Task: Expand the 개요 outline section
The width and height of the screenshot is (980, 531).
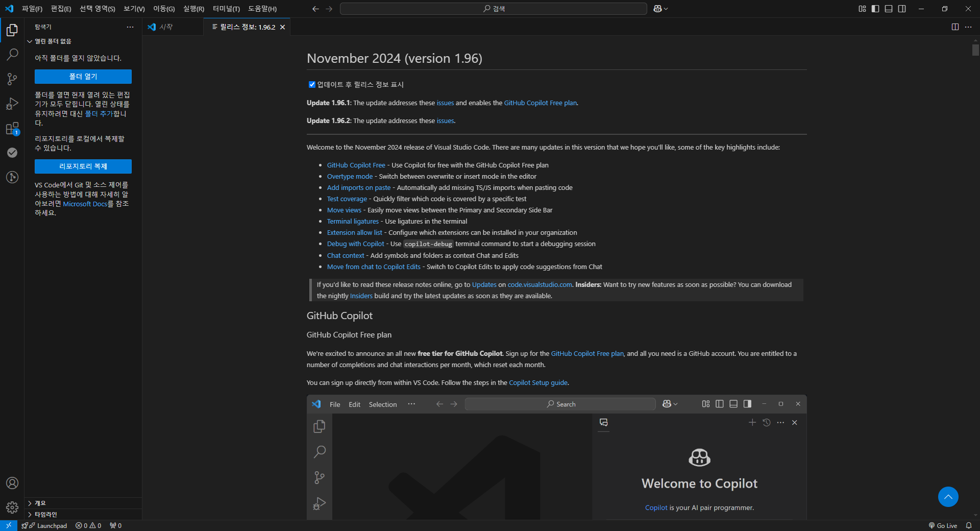Action: pos(83,503)
